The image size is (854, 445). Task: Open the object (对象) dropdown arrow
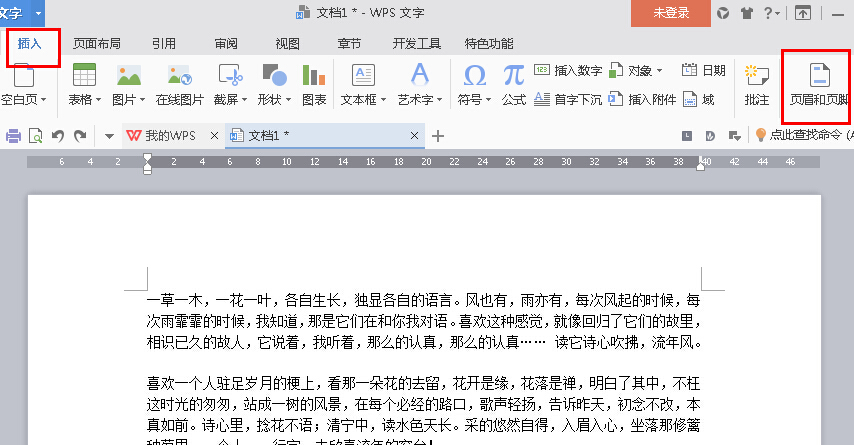pyautogui.click(x=659, y=71)
